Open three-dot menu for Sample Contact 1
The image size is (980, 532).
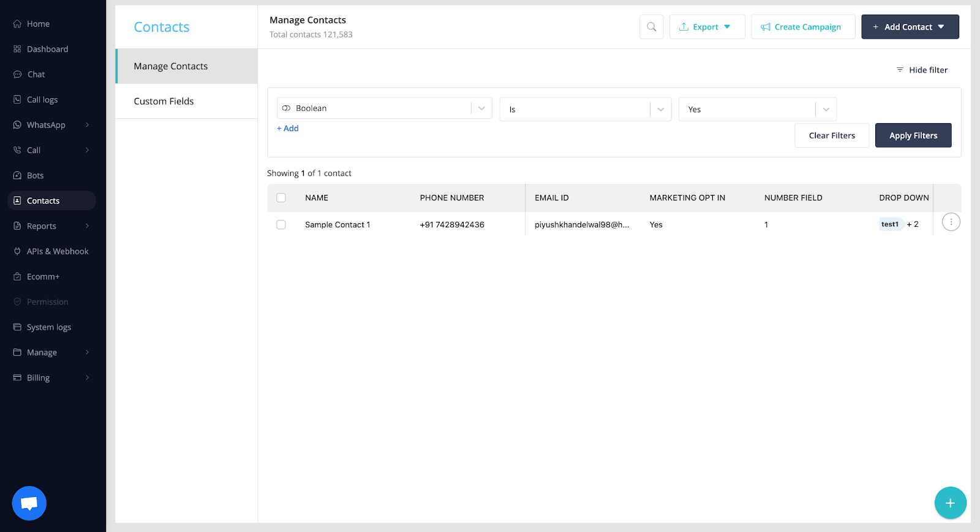(951, 222)
